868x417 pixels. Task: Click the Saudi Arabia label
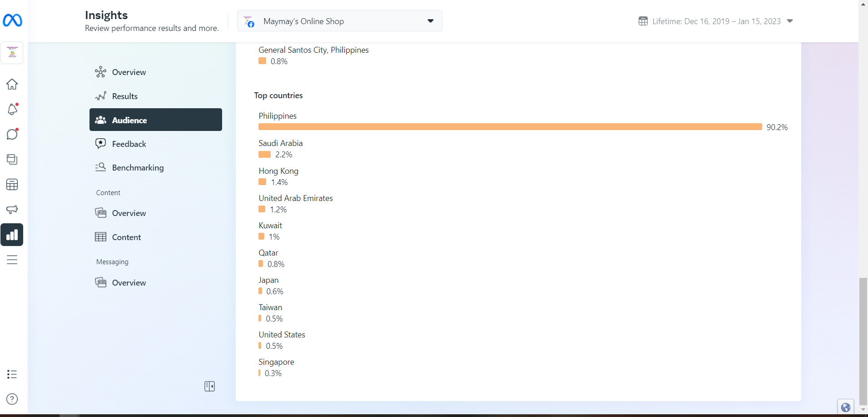coord(280,143)
